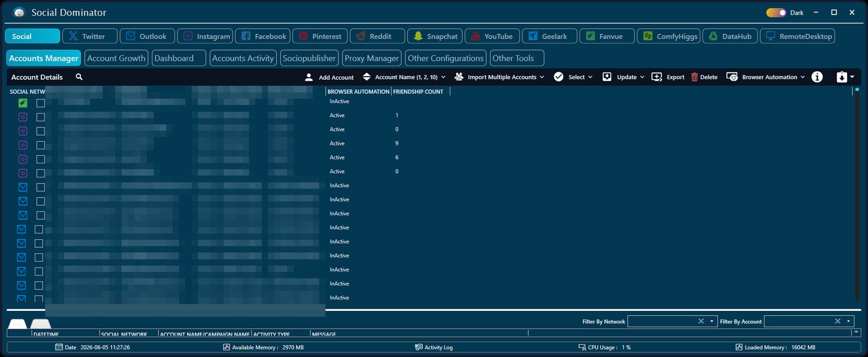Open the Accounts Activity tab
The width and height of the screenshot is (868, 357).
click(243, 58)
